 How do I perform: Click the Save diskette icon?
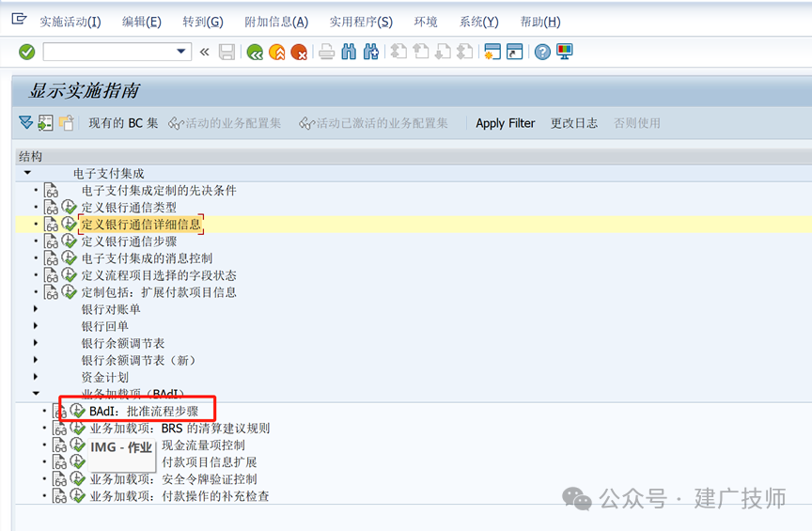[226, 52]
